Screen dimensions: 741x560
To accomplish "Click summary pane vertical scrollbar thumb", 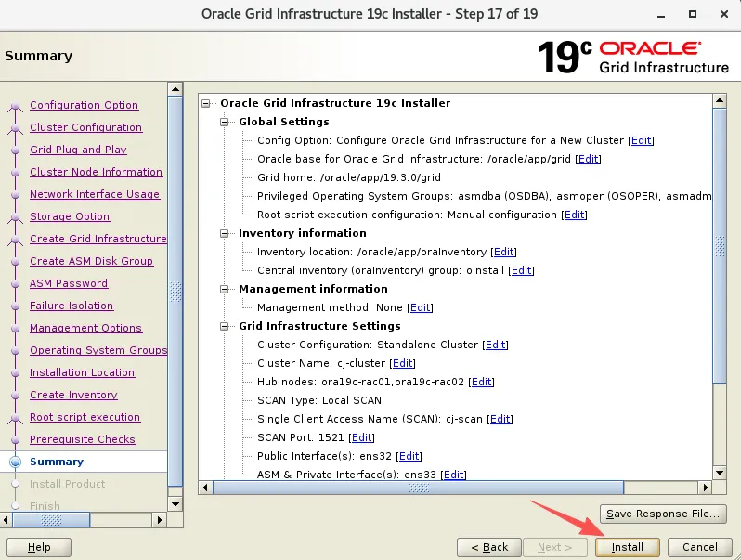I will pos(720,246).
